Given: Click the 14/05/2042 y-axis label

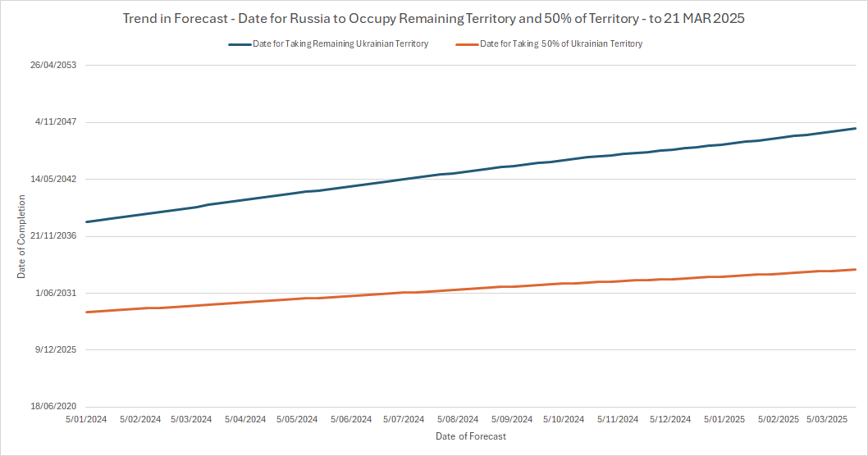Looking at the screenshot, I should click(x=53, y=179).
